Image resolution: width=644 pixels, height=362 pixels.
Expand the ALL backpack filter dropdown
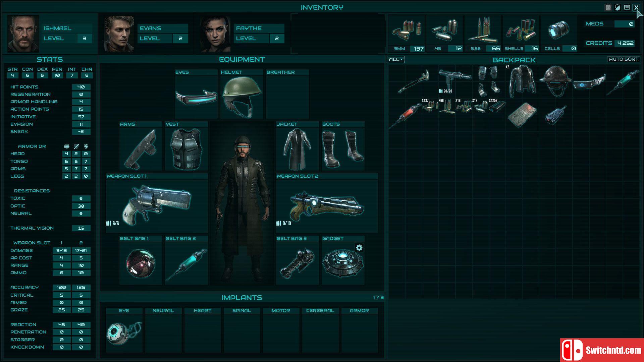click(396, 59)
